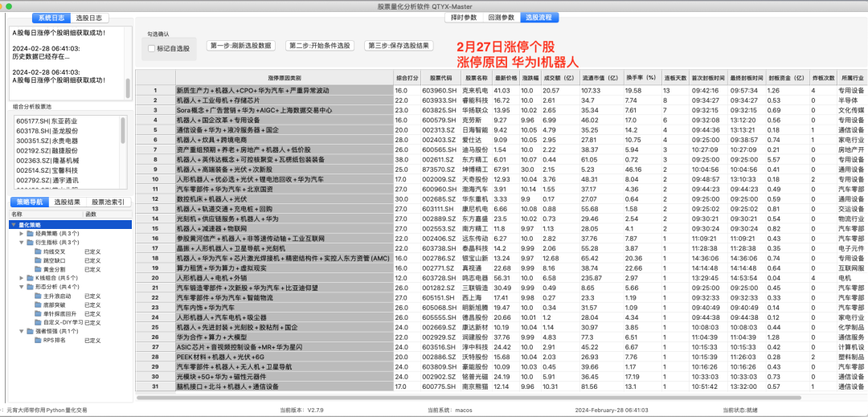Image resolution: width=868 pixels, height=417 pixels.
Task: Select 002792.SZ|通宇通讯 in stock pool
Action: pos(47,180)
